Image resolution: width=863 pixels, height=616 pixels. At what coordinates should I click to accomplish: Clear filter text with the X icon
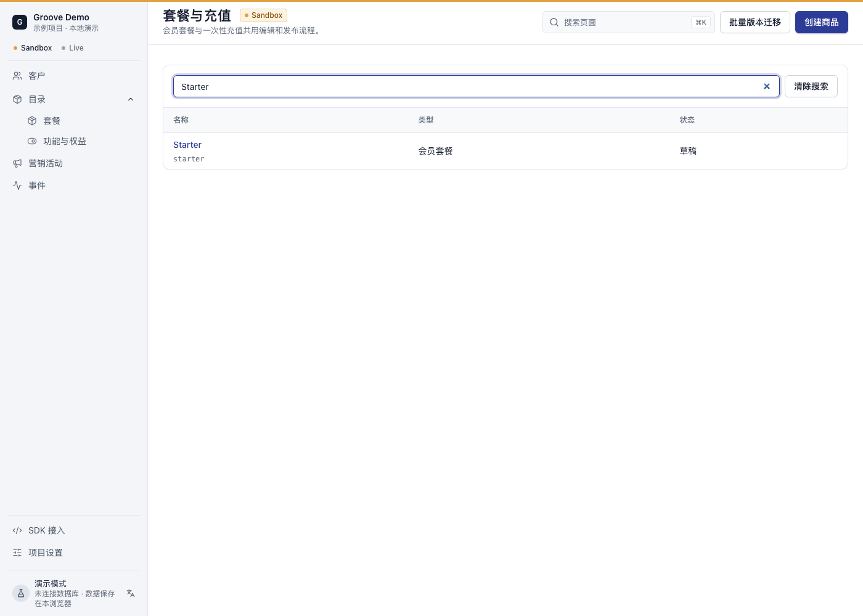pyautogui.click(x=767, y=86)
